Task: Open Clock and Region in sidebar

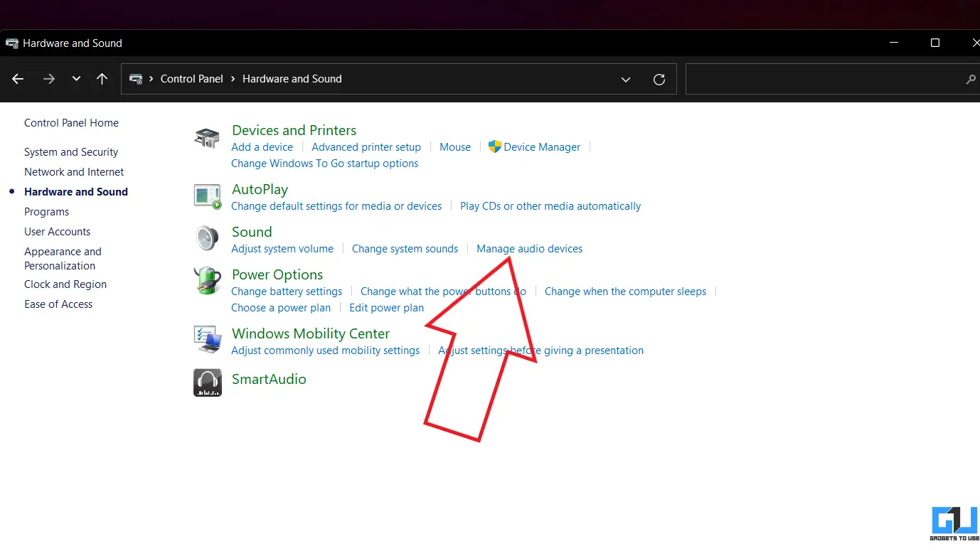Action: [65, 284]
